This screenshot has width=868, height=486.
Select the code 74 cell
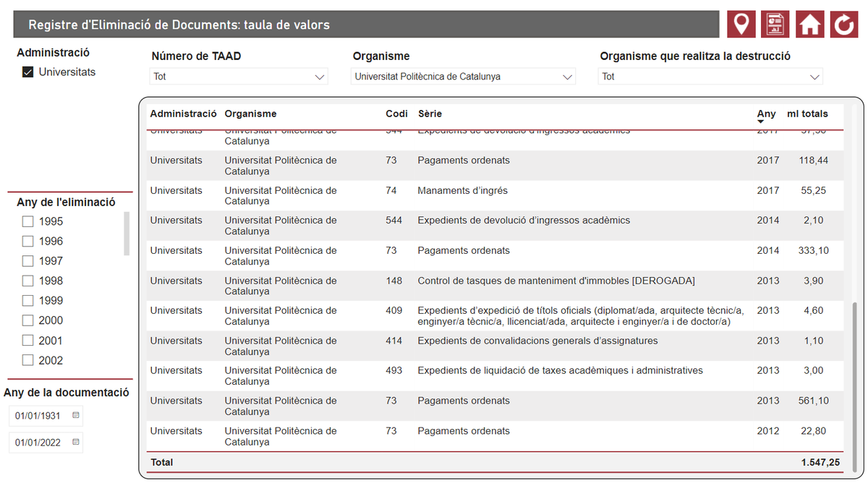point(391,190)
